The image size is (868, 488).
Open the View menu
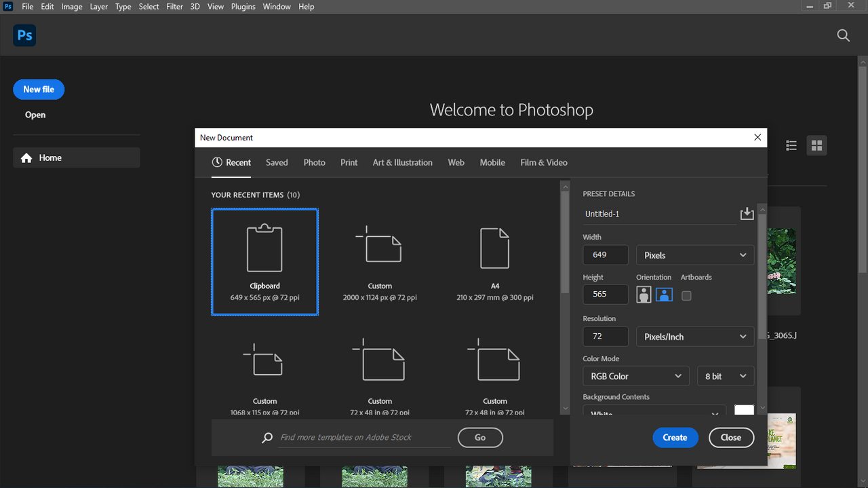[x=216, y=6]
